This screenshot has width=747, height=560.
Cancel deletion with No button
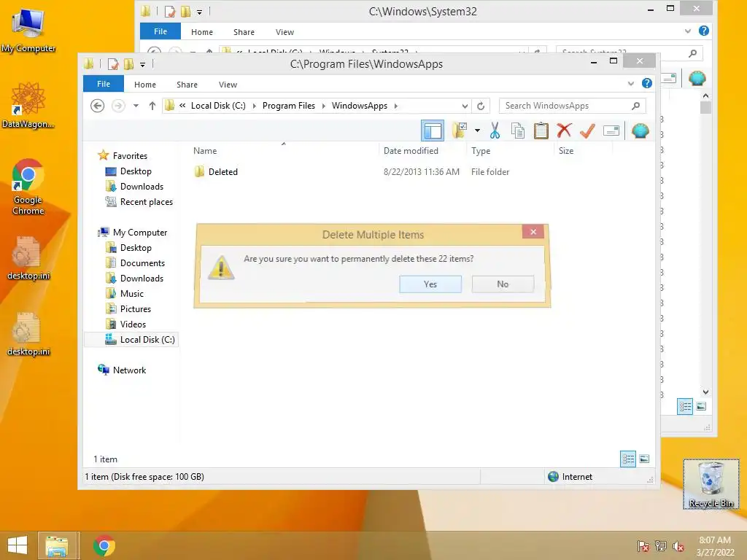click(503, 284)
